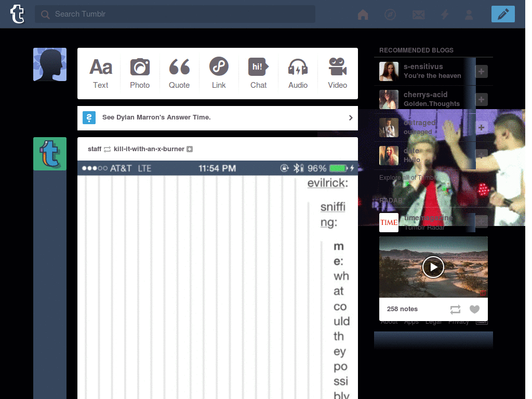Image resolution: width=532 pixels, height=399 pixels.
Task: Open the Account person icon
Action: tap(469, 15)
